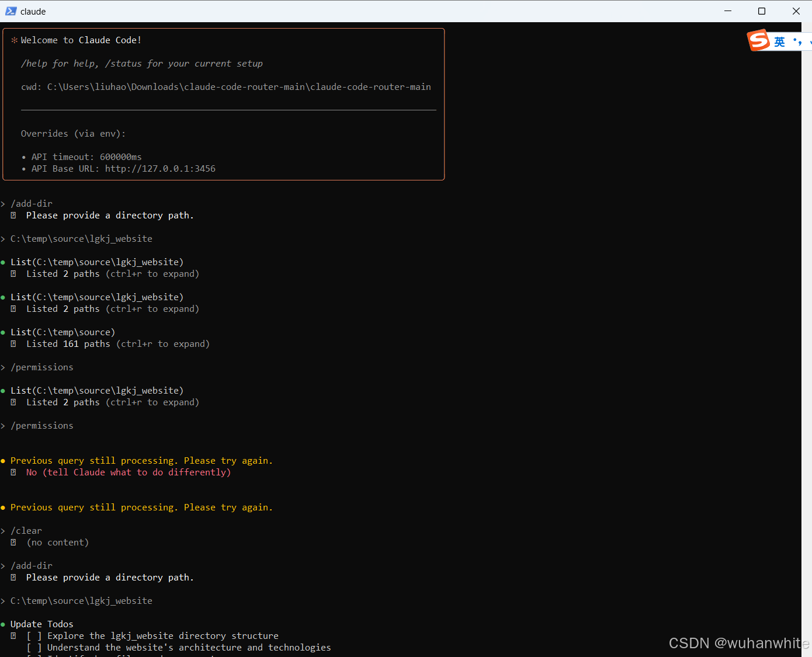
Task: Minimize the claude terminal window
Action: click(728, 11)
